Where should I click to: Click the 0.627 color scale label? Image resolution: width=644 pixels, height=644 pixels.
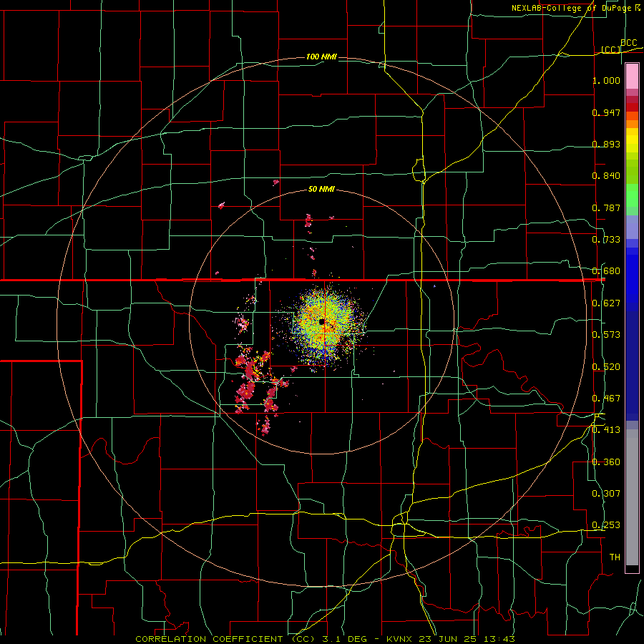(x=606, y=303)
